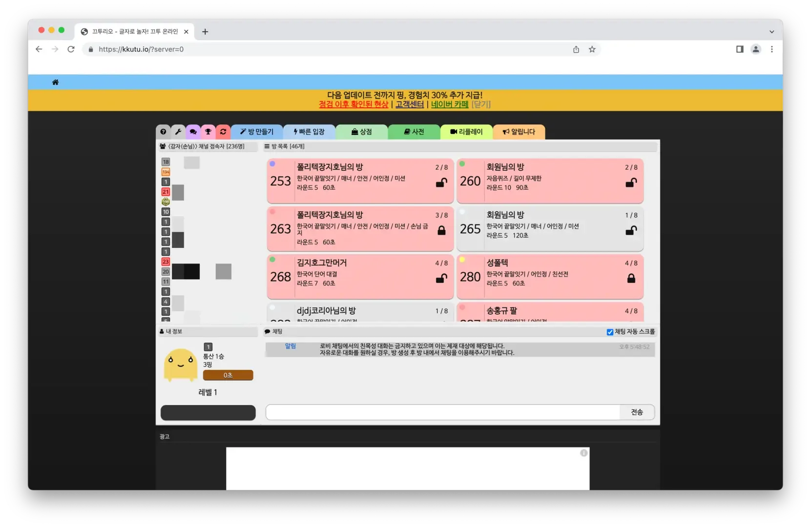Open the trophy leaderboard icon
Viewport: 812px width, 527px height.
click(208, 132)
